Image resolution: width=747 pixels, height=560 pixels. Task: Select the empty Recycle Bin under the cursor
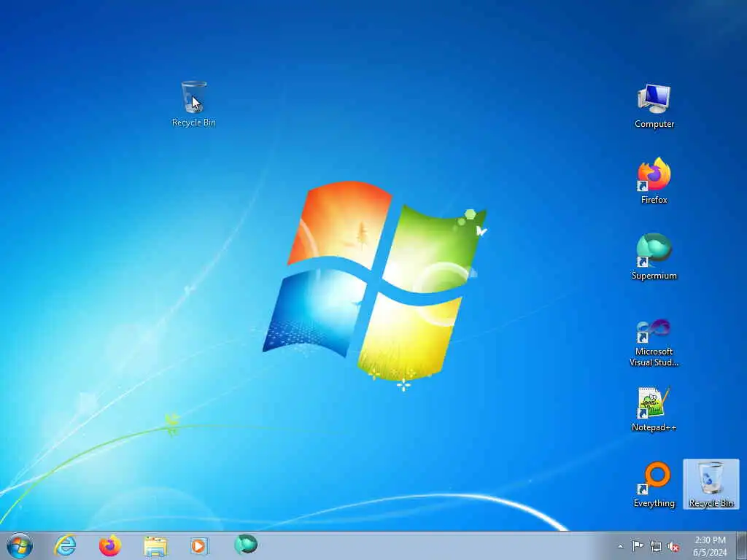click(194, 104)
